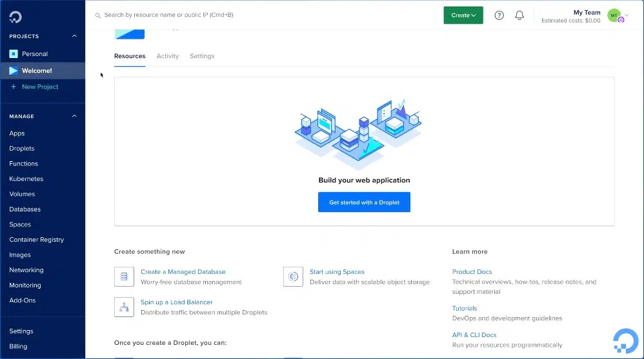Switch to the Activity tab
This screenshot has width=644, height=359.
[x=168, y=56]
